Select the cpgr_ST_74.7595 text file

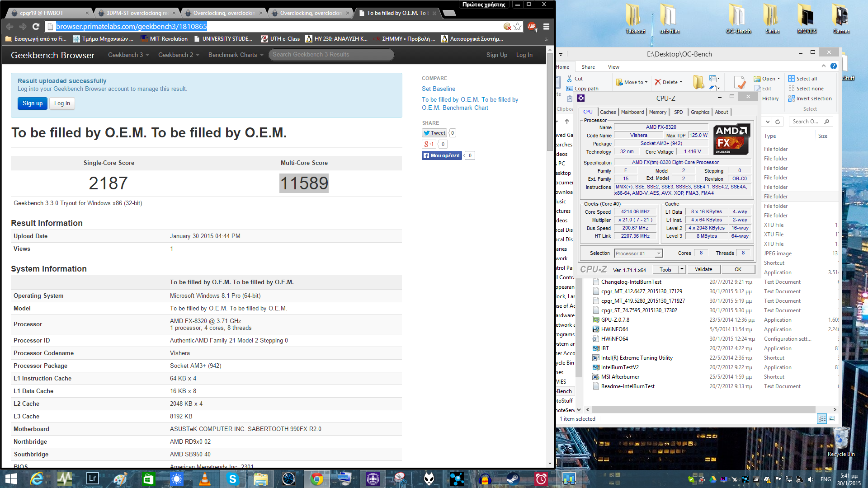[x=639, y=310]
